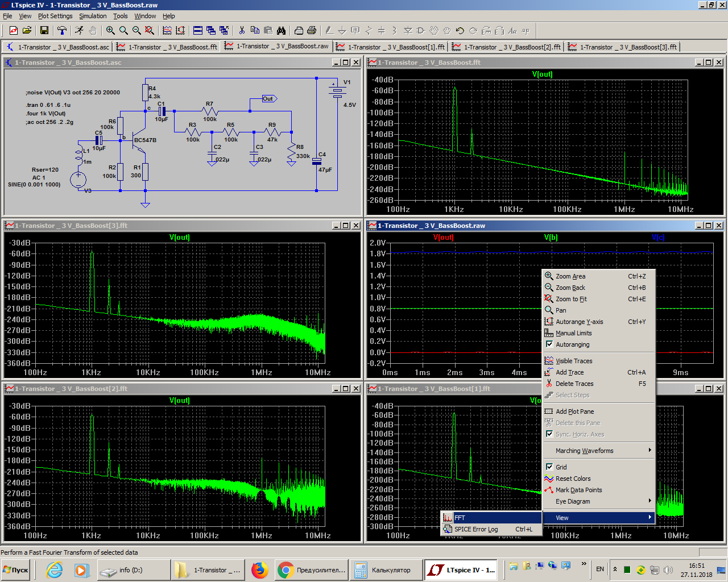
Task: Switch to the BassBoost.asc schematic tab
Action: pyautogui.click(x=57, y=47)
